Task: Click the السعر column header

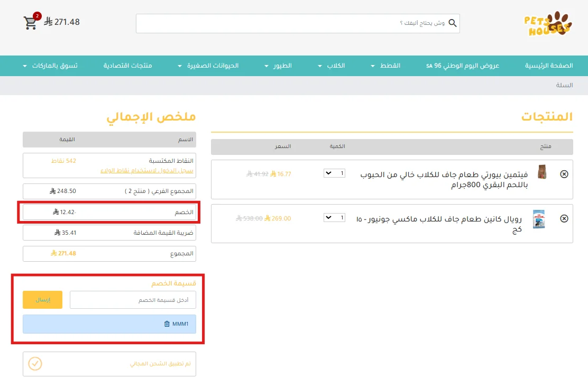Action: click(x=283, y=146)
